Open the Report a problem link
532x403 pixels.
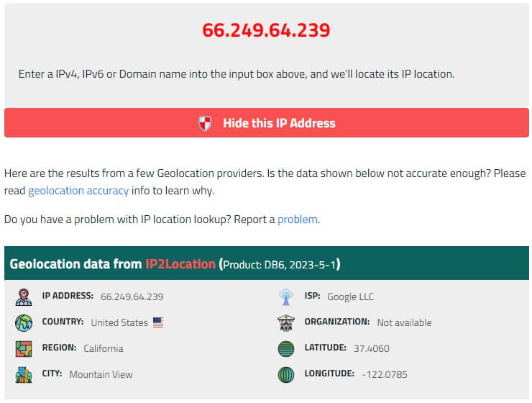click(x=298, y=219)
